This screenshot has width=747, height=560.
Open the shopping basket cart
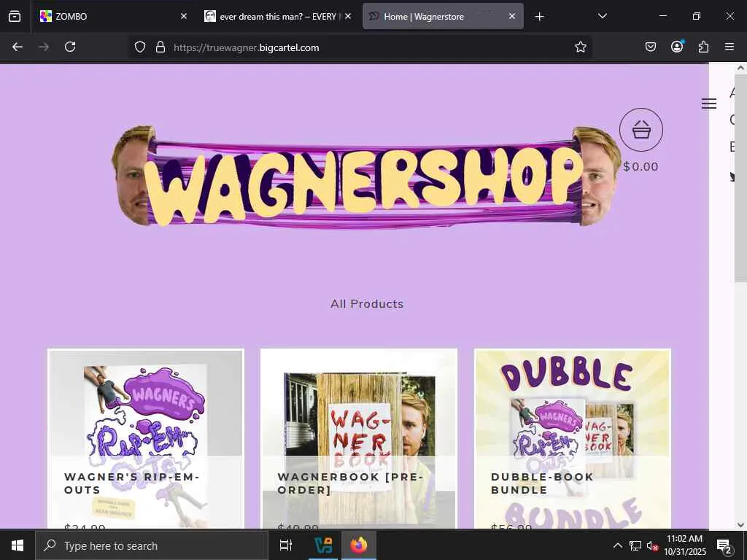(x=640, y=130)
